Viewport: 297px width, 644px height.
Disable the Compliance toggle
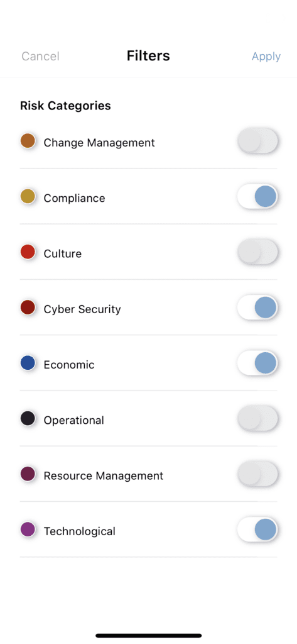(257, 196)
